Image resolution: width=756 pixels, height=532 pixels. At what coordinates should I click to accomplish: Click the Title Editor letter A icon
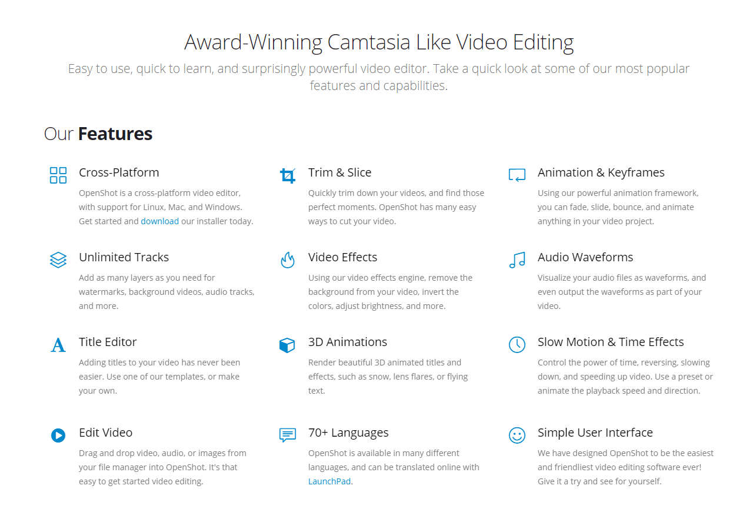[x=58, y=345]
